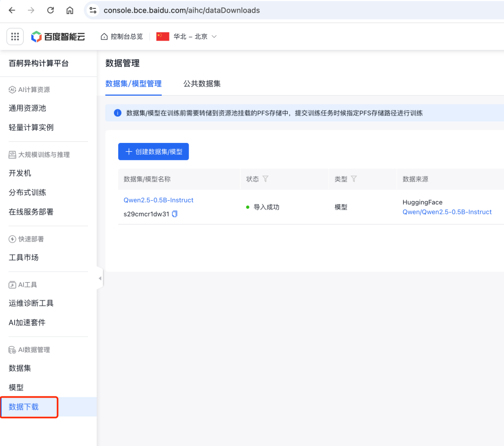Screen dimensions: 504x446
Task: Click the China flag region icon
Action: [x=163, y=37]
